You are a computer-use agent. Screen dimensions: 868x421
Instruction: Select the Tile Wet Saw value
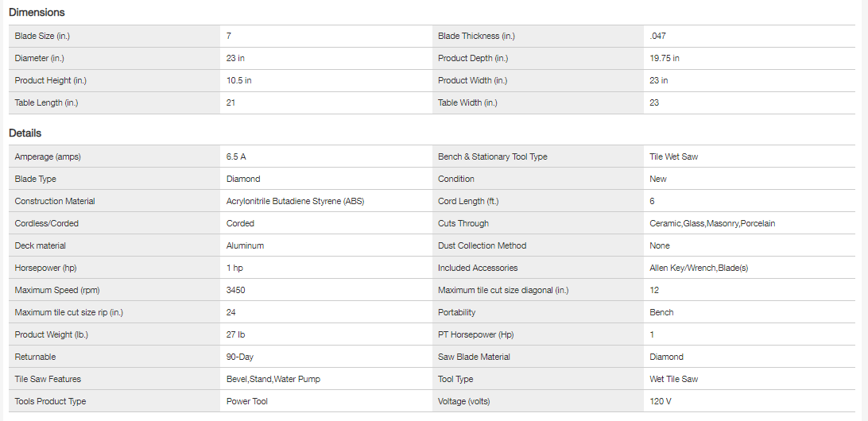pyautogui.click(x=673, y=156)
